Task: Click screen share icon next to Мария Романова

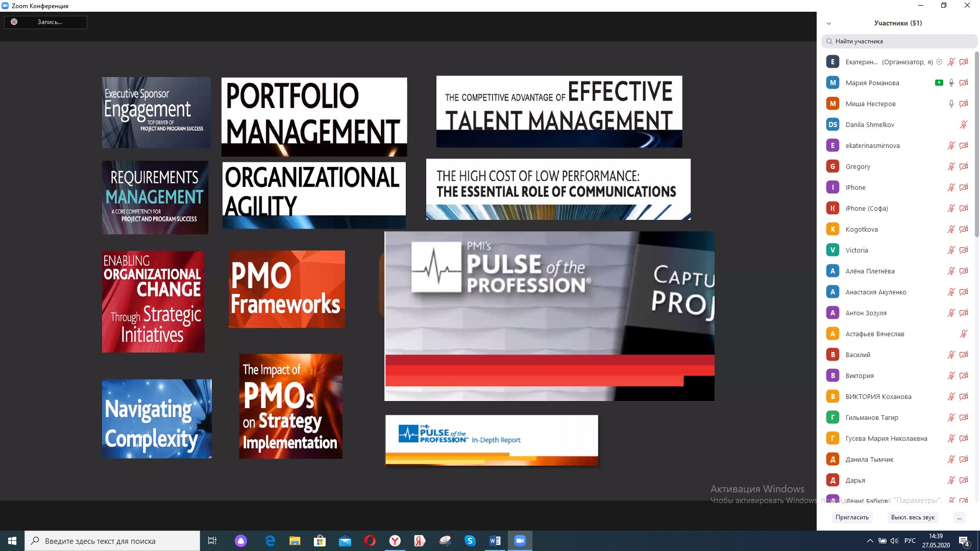Action: [x=939, y=83]
